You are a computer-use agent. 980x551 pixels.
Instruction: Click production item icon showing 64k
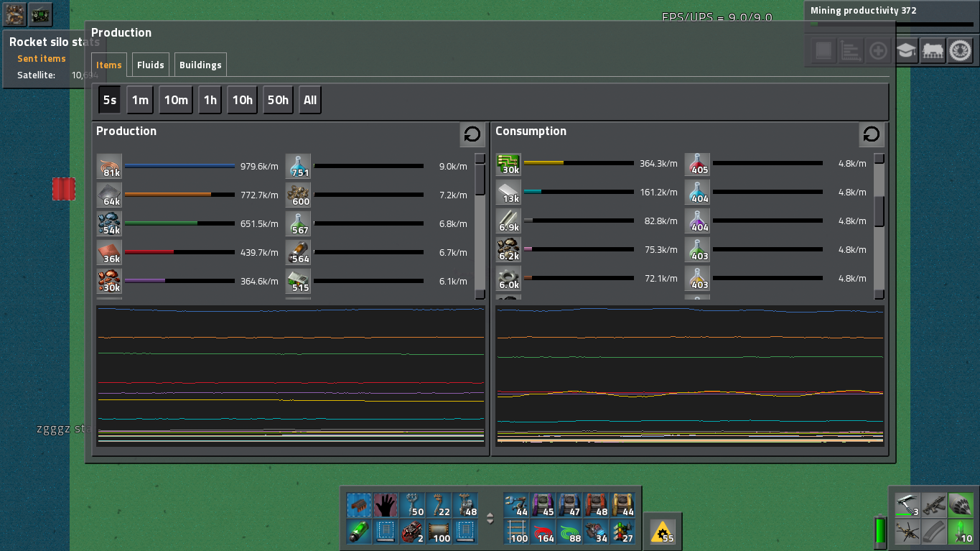point(110,195)
